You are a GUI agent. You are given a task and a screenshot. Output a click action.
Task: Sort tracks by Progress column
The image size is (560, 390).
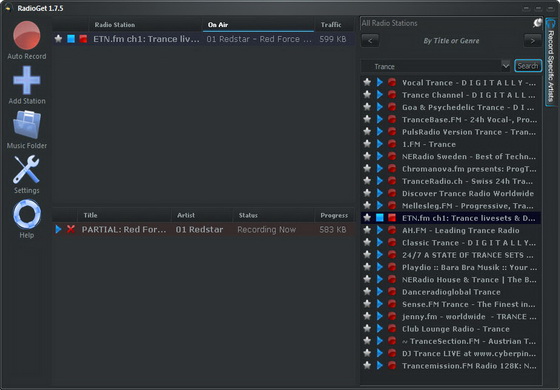point(334,215)
